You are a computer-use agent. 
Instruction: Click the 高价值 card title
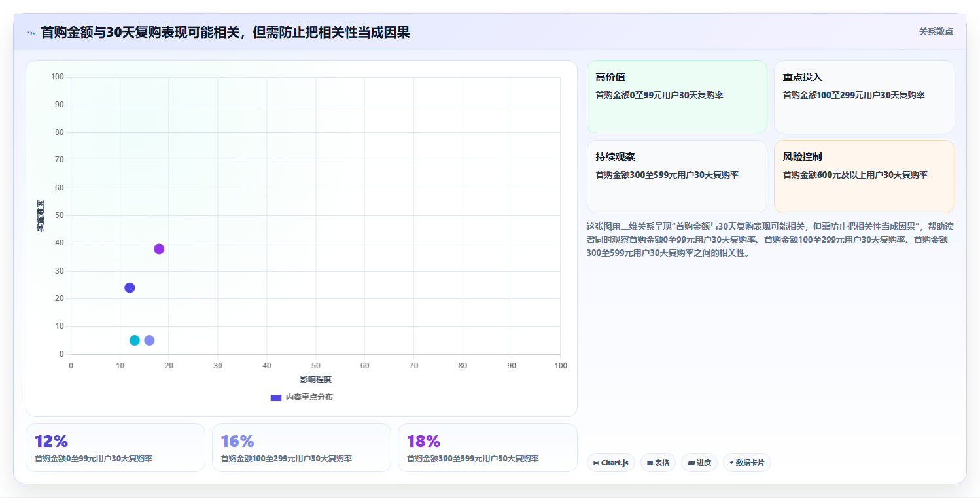pyautogui.click(x=610, y=77)
